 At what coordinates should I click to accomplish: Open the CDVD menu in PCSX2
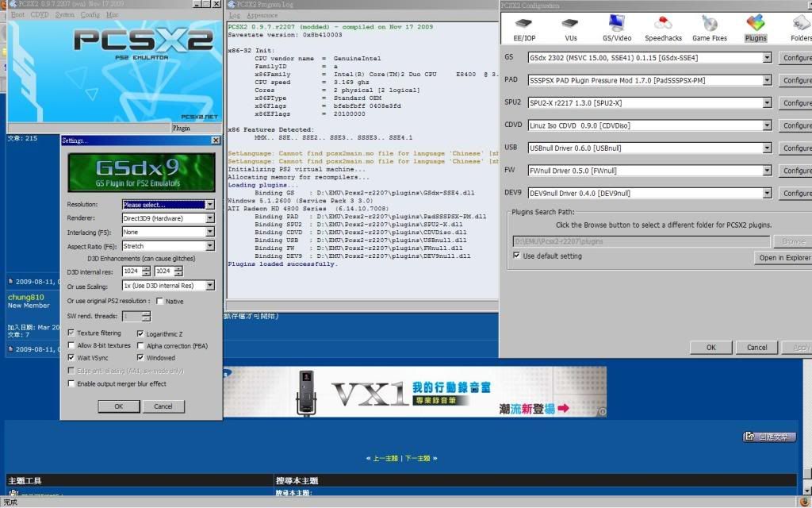point(40,15)
